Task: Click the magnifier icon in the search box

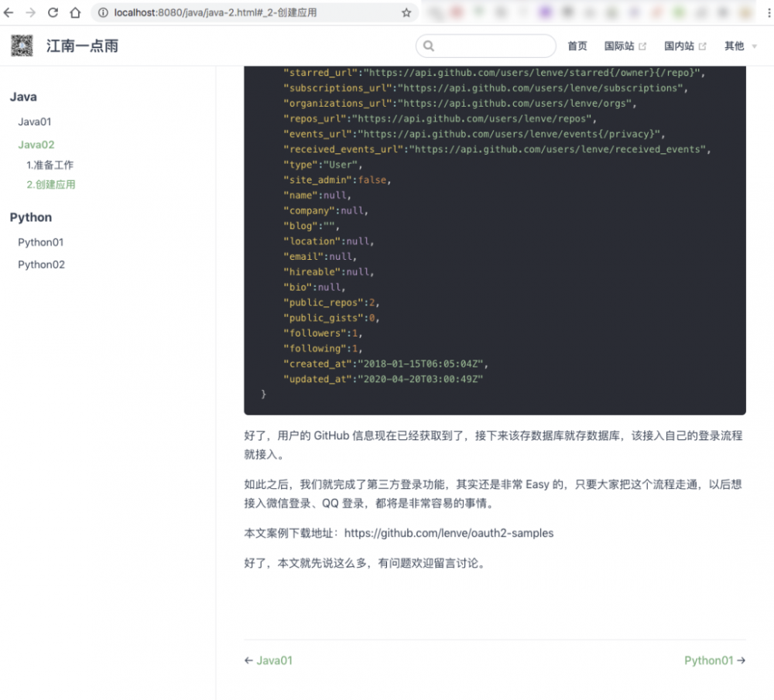Action: 429,46
